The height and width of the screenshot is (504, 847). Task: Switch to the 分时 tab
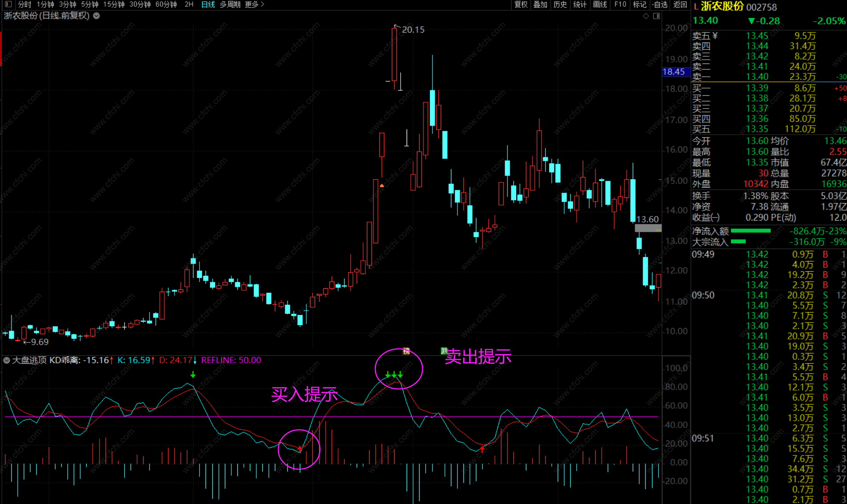tap(25, 5)
